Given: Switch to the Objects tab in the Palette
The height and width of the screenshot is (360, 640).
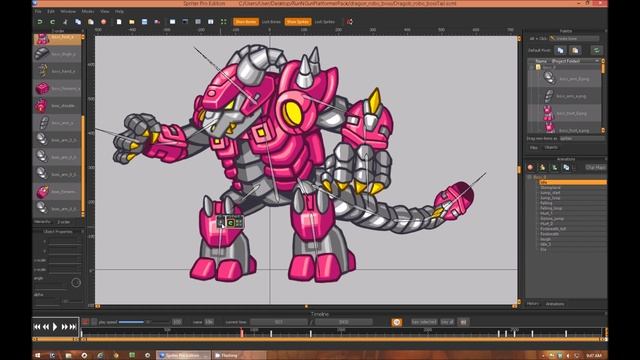Looking at the screenshot, I should [x=551, y=147].
